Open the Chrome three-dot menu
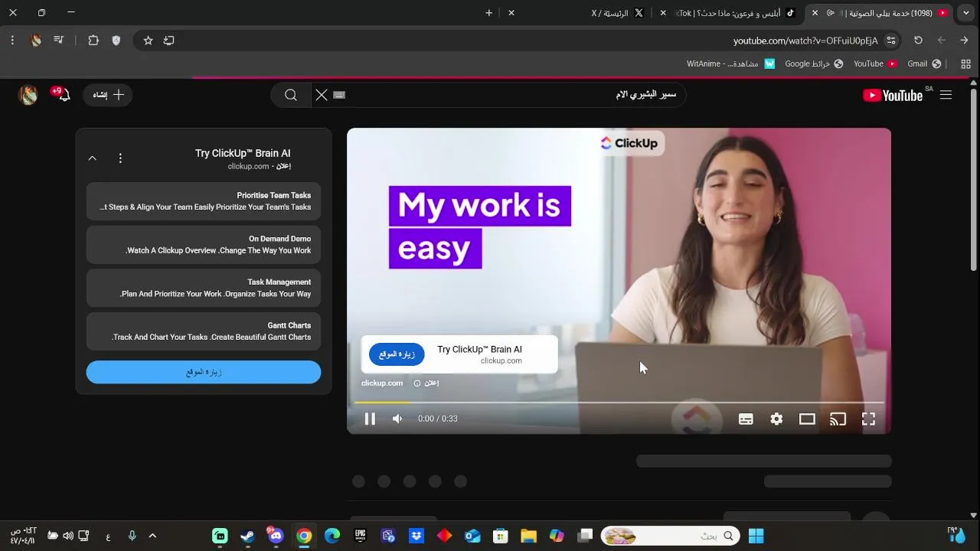The image size is (980, 551). tap(12, 41)
